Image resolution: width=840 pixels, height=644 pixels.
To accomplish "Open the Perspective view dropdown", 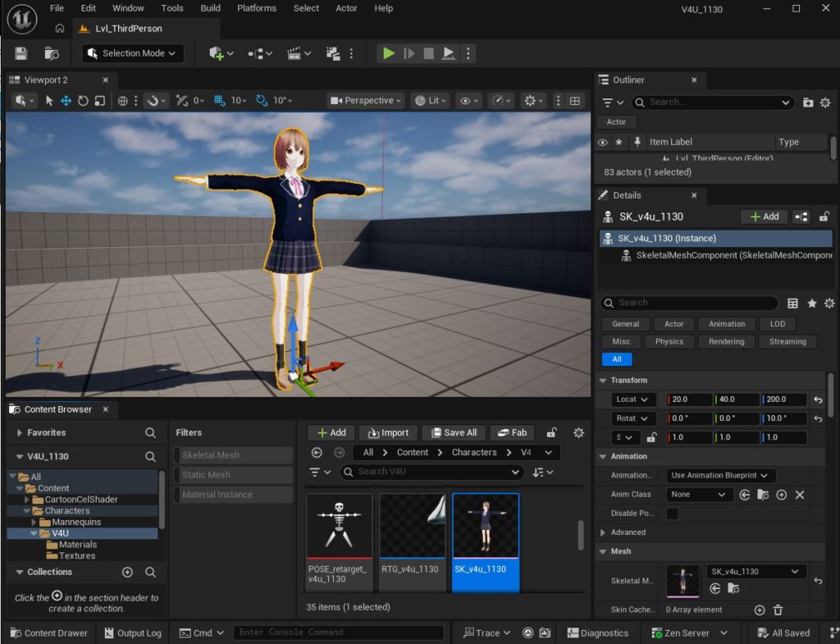I will click(366, 101).
